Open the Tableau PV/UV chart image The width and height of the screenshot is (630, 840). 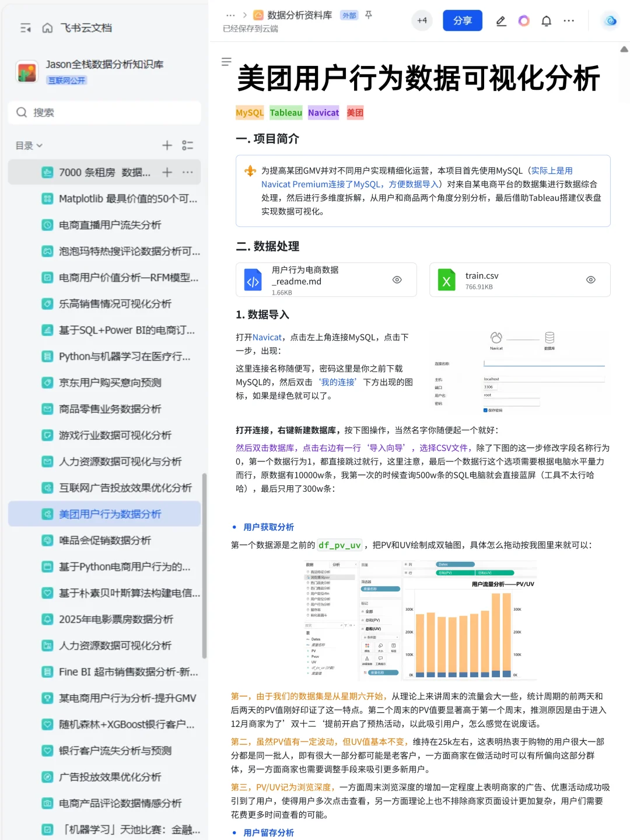420,620
